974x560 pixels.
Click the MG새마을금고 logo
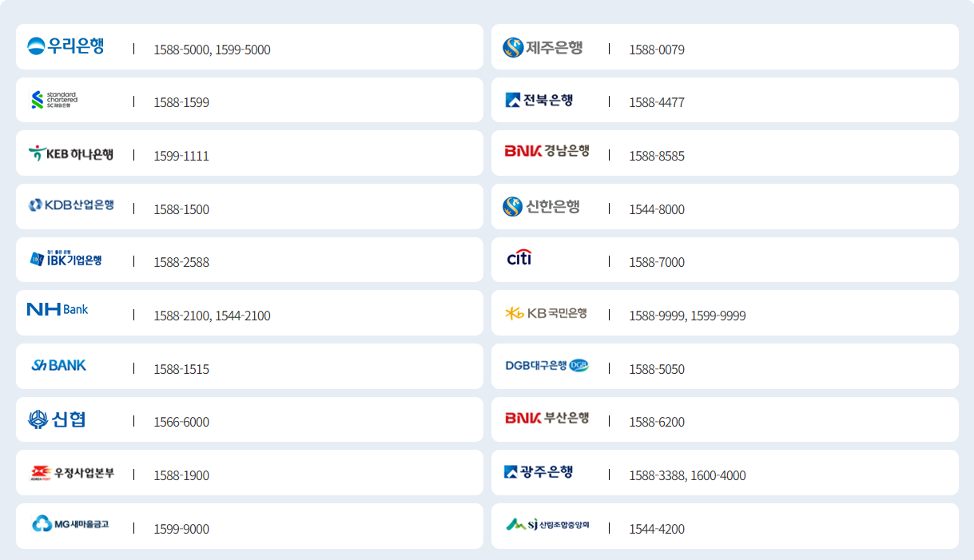pyautogui.click(x=70, y=524)
